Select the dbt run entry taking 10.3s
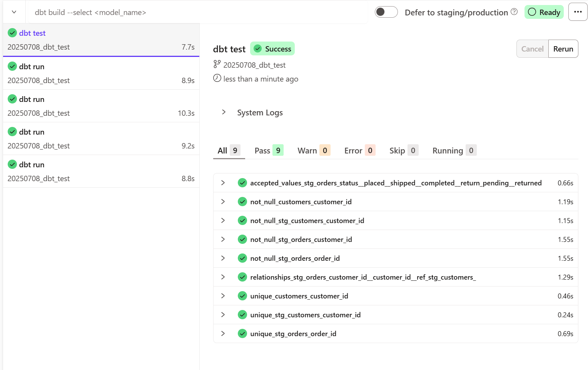Screen dimensions: 588x370 click(101, 106)
